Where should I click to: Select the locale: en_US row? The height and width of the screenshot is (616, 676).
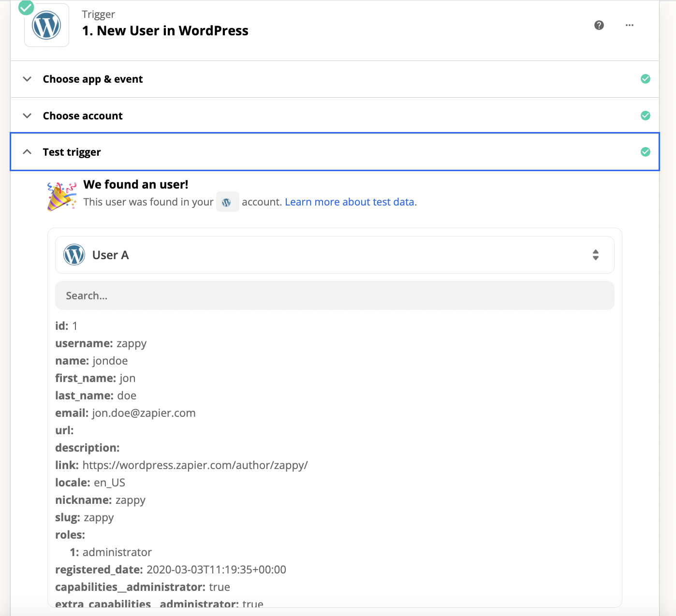(90, 483)
